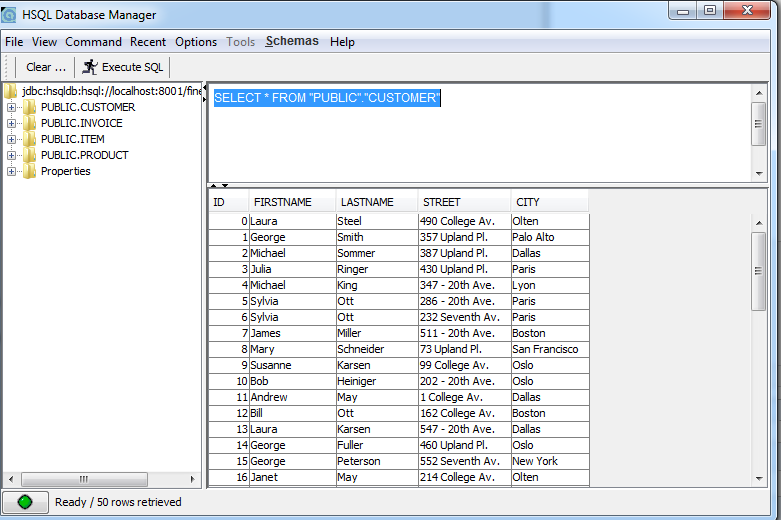Viewport: 781px width, 520px height.
Task: Click the PUBLIC.ITEM folder icon
Action: [x=29, y=139]
